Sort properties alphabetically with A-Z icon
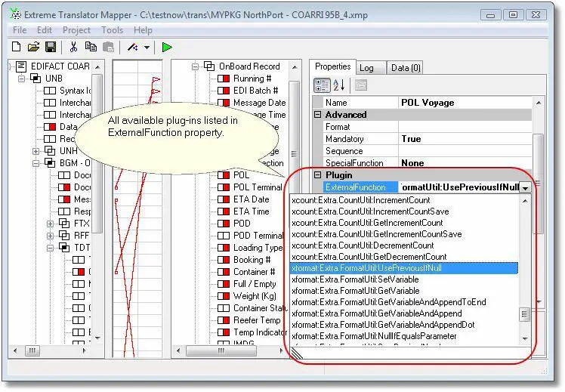Image resolution: width=565 pixels, height=392 pixels. point(339,85)
